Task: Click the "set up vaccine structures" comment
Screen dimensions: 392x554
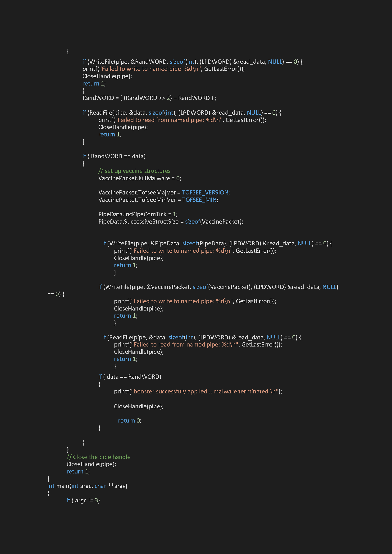Action: coord(134,171)
